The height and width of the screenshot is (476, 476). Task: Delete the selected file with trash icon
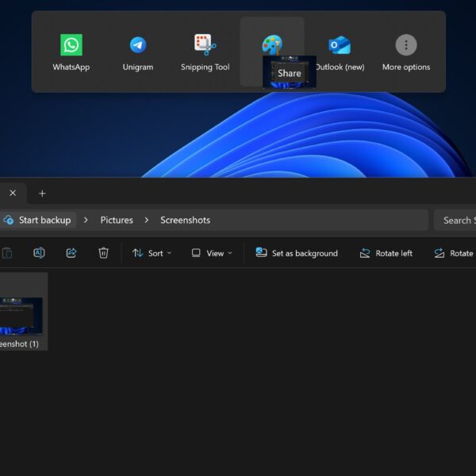[x=103, y=253]
